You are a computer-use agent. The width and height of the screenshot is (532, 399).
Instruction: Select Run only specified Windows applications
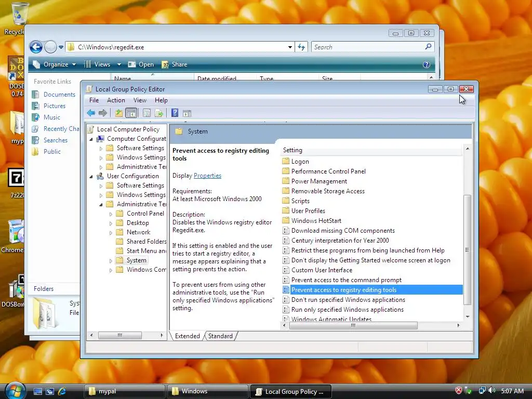[348, 310]
